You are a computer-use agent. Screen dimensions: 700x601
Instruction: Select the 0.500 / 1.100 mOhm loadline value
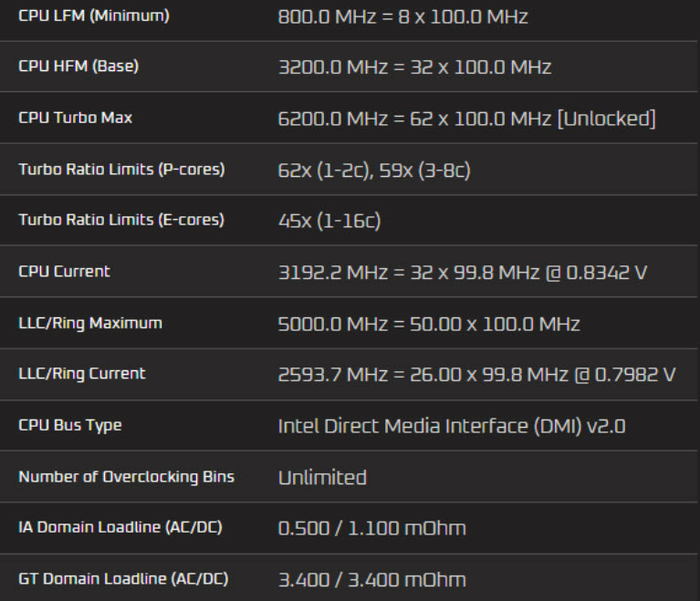(371, 528)
